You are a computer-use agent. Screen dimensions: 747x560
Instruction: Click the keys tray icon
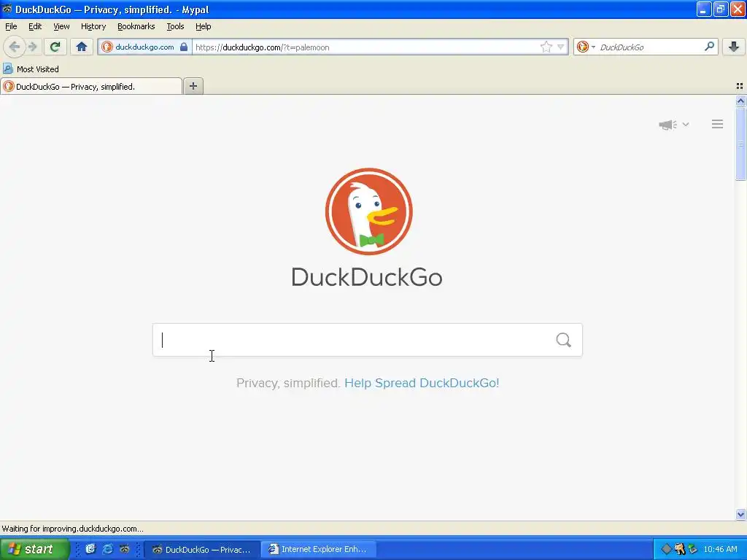click(x=680, y=549)
